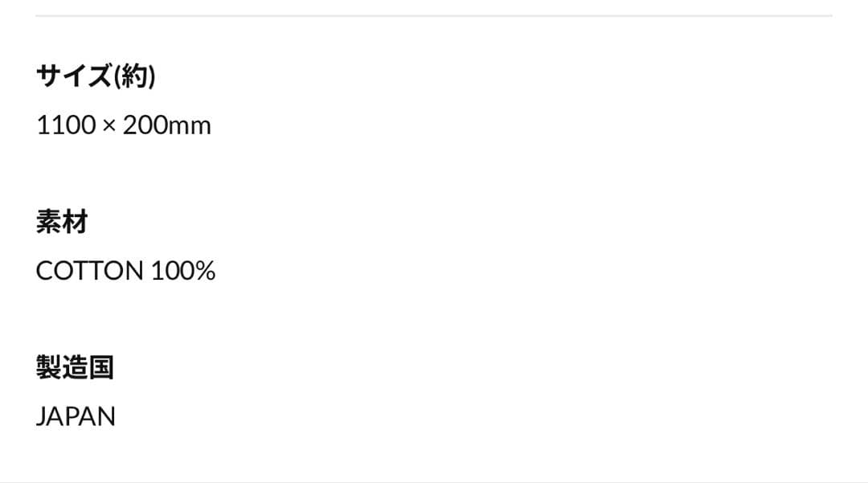Click the (約) part of the size heading
The height and width of the screenshot is (483, 868).
click(134, 76)
